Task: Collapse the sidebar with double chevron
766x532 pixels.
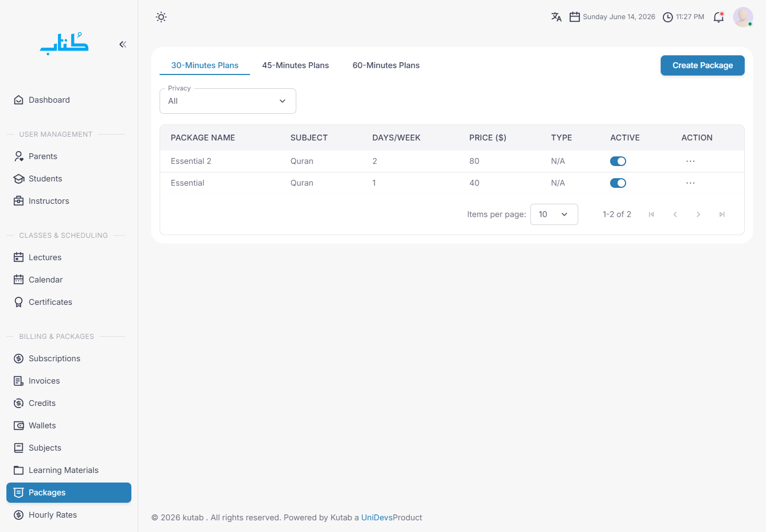Action: [123, 44]
